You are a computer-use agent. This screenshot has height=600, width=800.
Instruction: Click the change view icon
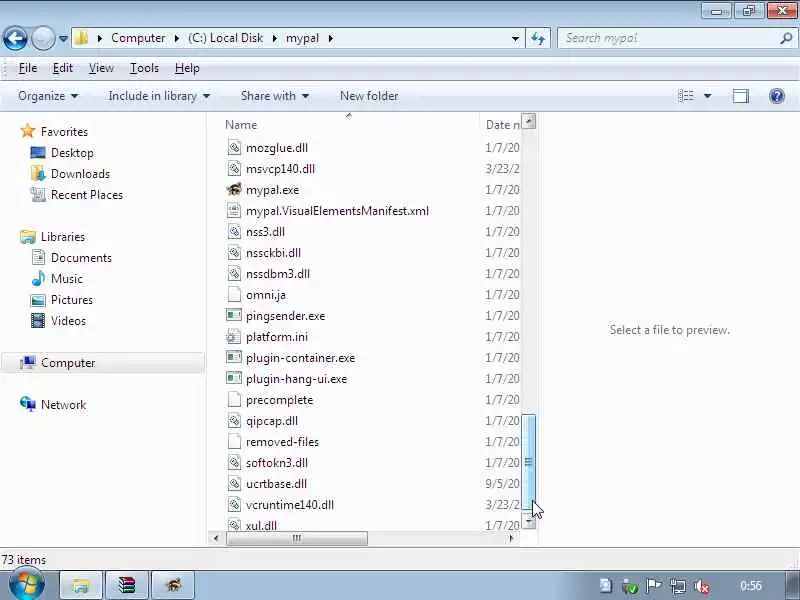click(x=686, y=96)
